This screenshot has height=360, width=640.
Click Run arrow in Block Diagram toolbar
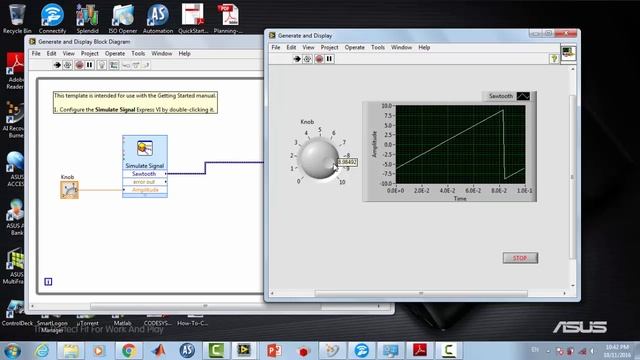[x=57, y=65]
